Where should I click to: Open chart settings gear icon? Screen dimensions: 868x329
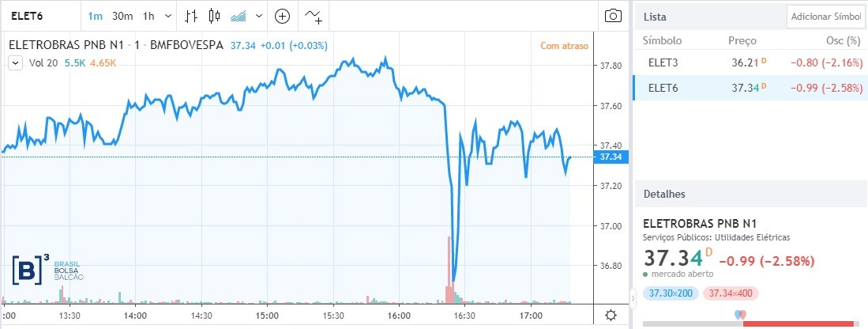pos(611,315)
